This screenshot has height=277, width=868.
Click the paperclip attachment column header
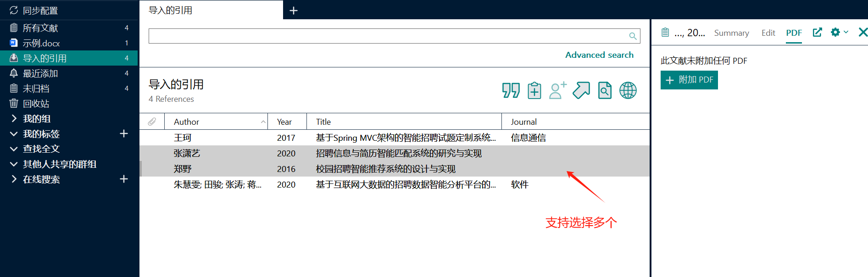(152, 122)
